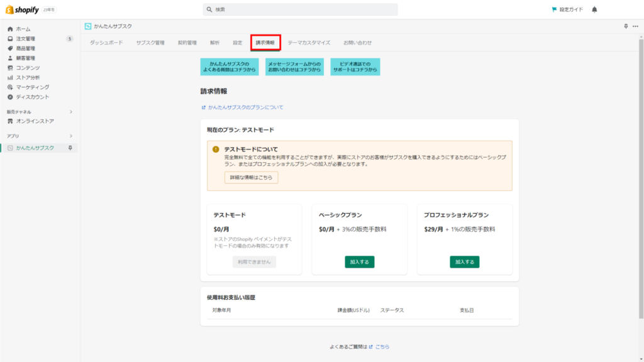Click the warning icon in テストモードについて banner
This screenshot has width=644, height=362.
(x=216, y=150)
